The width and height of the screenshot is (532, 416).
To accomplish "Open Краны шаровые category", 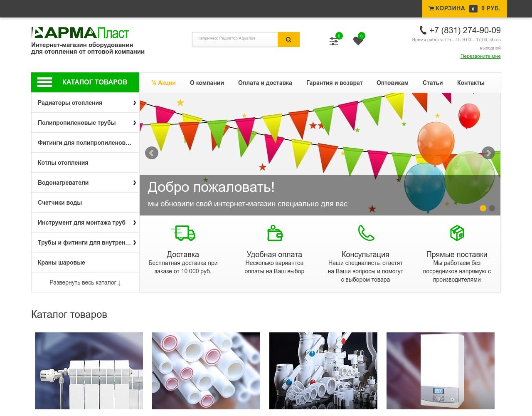I will coord(85,262).
